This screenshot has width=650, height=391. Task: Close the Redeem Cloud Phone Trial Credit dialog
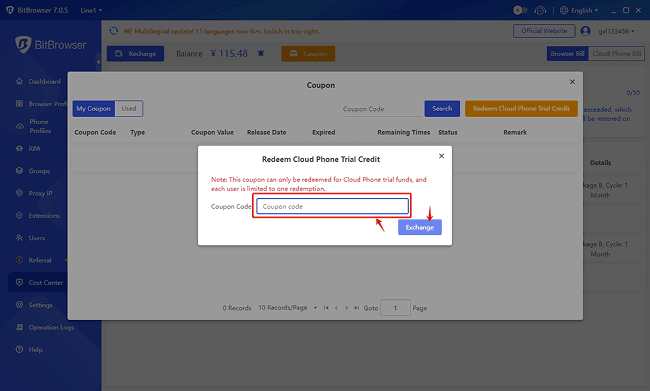pos(441,156)
